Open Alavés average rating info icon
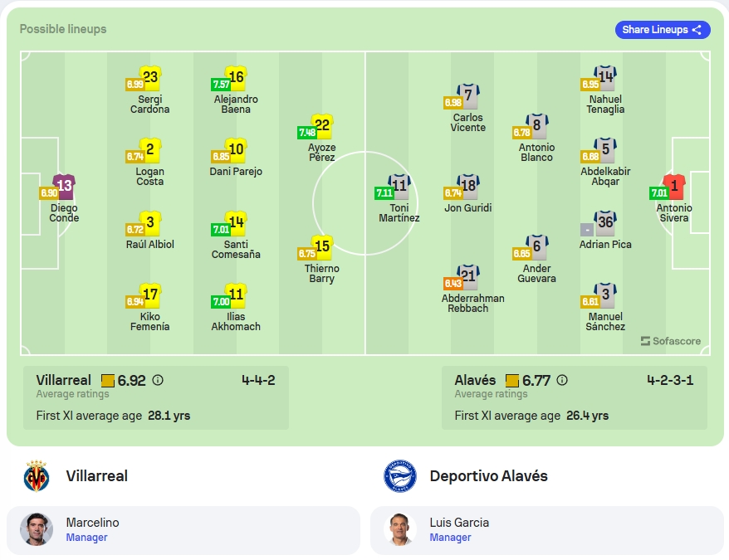The width and height of the screenshot is (729, 560). click(x=562, y=380)
